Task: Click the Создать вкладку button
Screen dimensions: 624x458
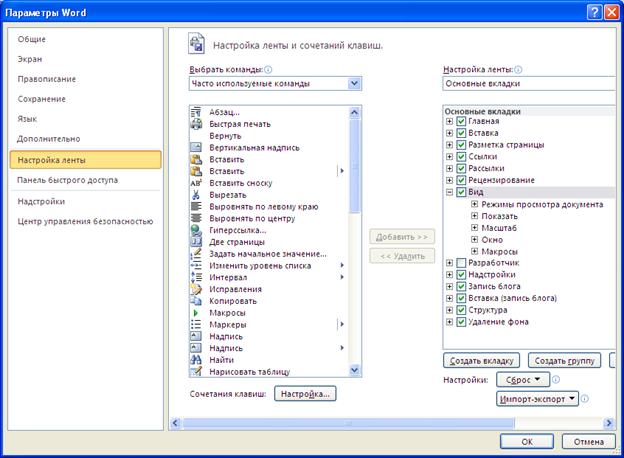Action: [x=481, y=360]
